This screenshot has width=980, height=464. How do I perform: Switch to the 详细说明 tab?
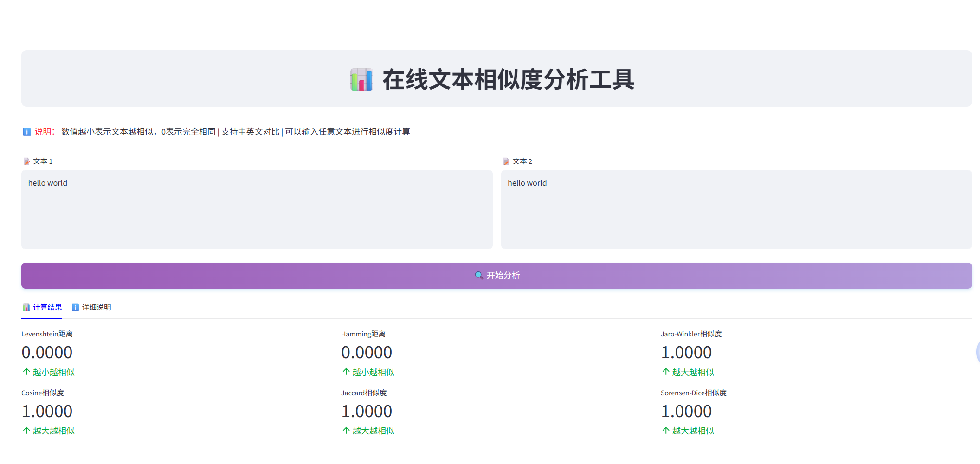[95, 307]
